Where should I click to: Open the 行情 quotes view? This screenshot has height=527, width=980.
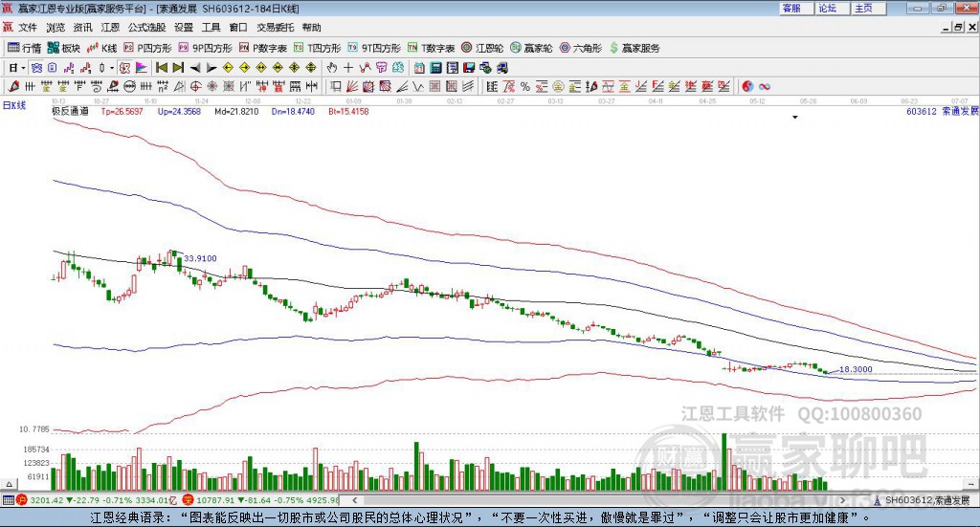coord(24,48)
